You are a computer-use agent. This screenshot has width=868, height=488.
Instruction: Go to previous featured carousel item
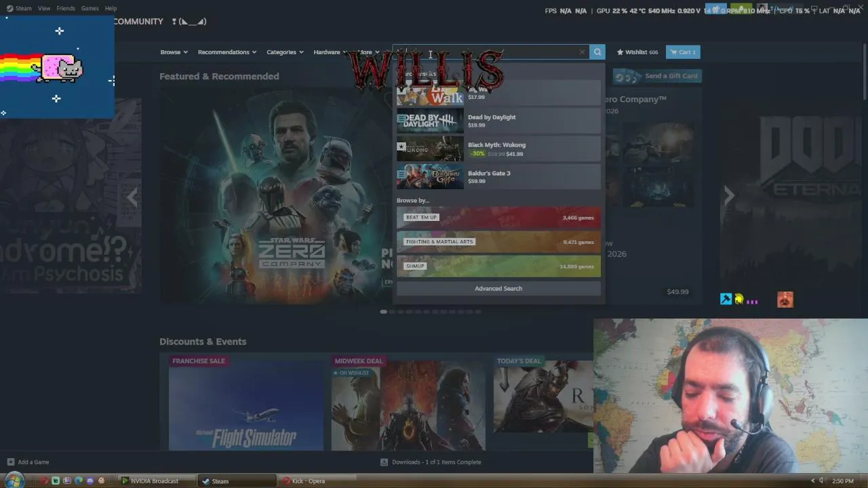tap(132, 197)
